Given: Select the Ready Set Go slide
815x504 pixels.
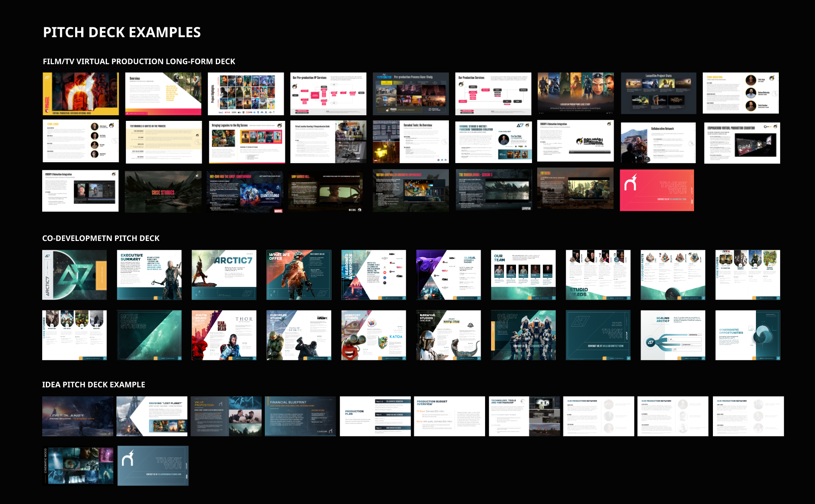Looking at the screenshot, I should [x=523, y=335].
